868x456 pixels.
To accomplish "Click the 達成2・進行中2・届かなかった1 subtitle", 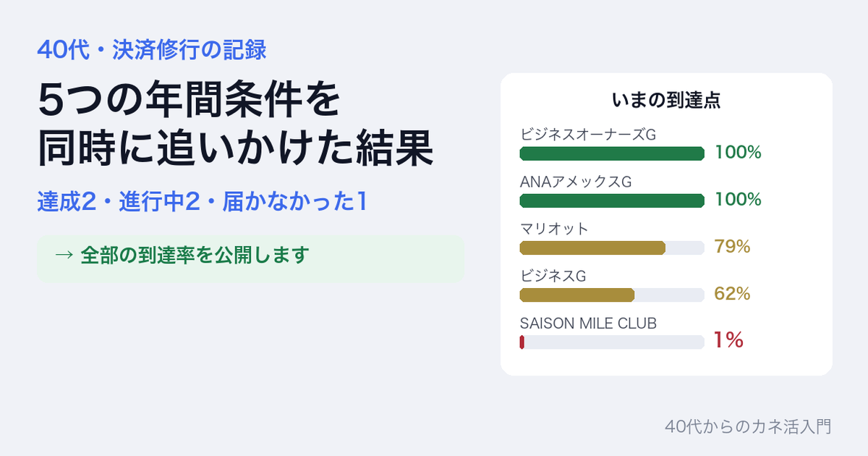I will [x=202, y=202].
